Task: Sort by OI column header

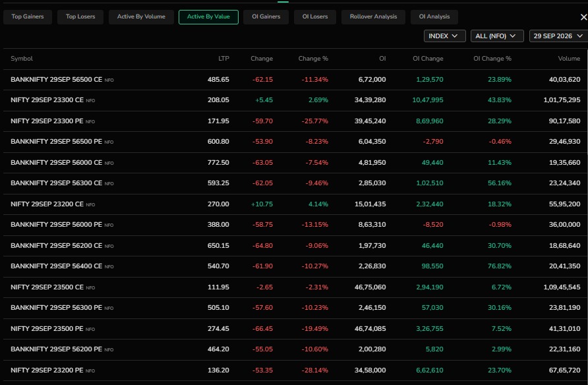Action: coord(382,59)
